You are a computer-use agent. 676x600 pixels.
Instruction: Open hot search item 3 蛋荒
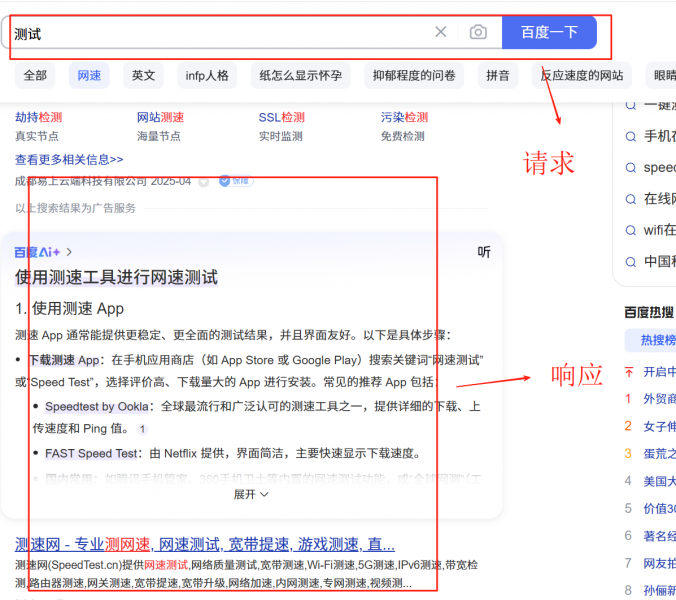pos(659,453)
